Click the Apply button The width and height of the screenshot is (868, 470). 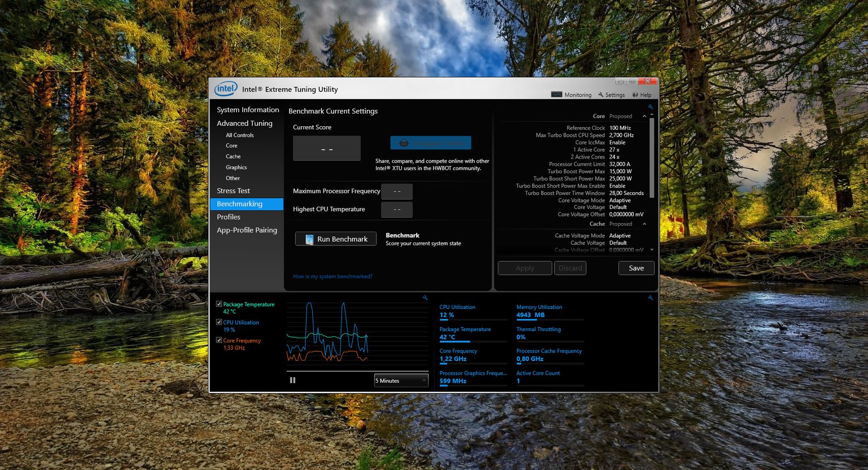pos(525,268)
